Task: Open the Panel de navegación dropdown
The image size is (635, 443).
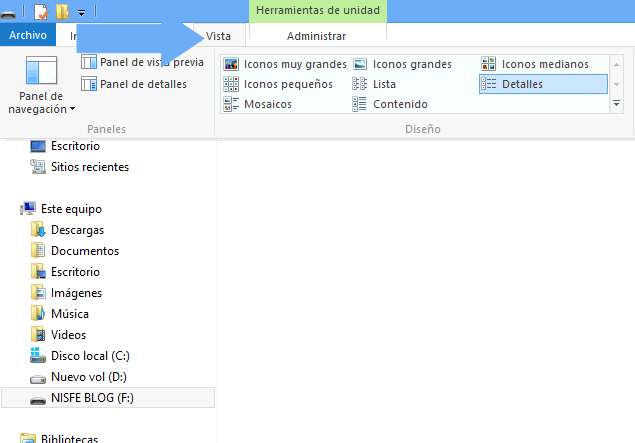Action: [x=41, y=103]
